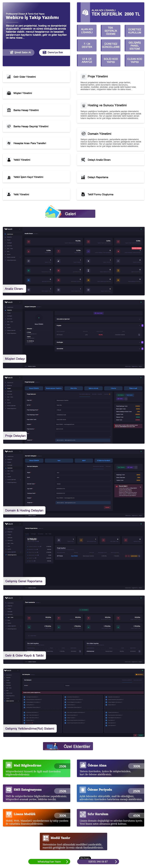Select the Mail Bilgilendirme add-on card
This screenshot has width=147, height=868.
point(37,768)
